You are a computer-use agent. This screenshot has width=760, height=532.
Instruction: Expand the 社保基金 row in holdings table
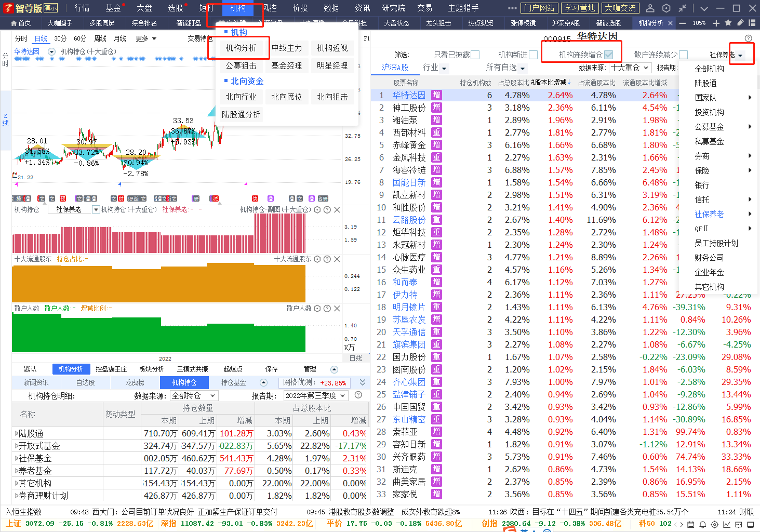(16, 458)
